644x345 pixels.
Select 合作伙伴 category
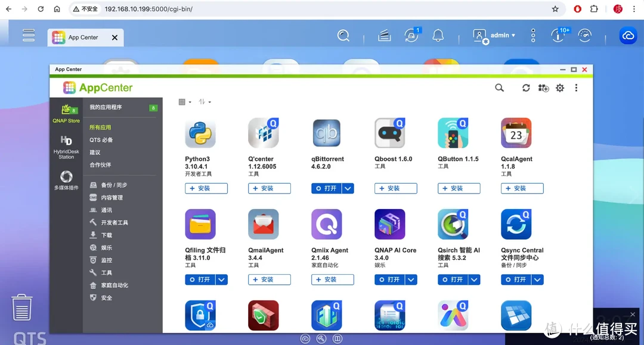(x=100, y=165)
